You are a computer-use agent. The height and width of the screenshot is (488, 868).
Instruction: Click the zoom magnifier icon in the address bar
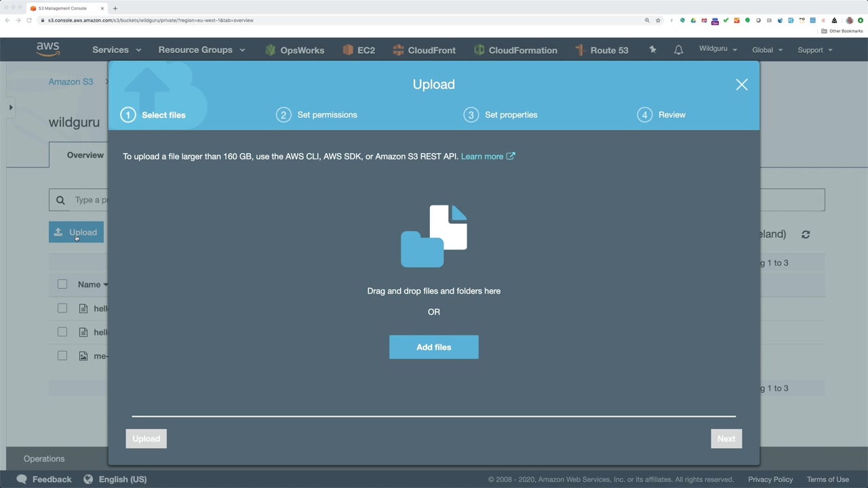tap(647, 20)
